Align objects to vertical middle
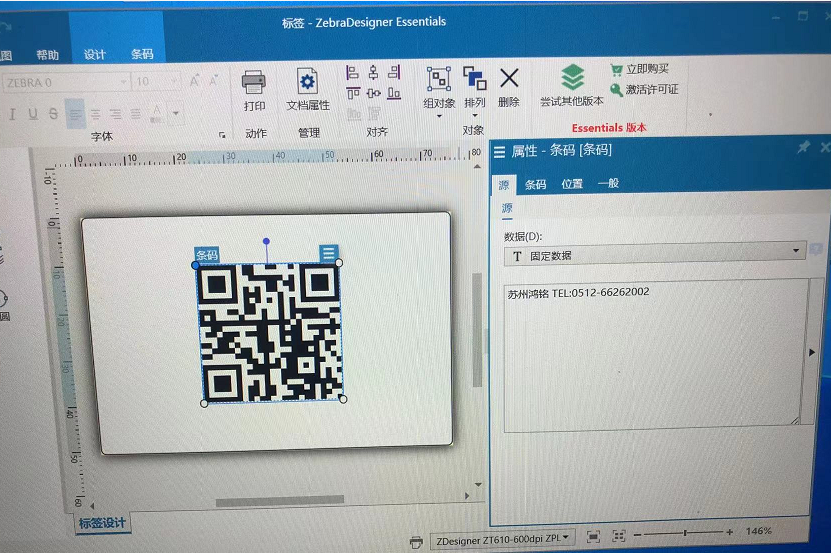The height and width of the screenshot is (553, 831). (x=374, y=93)
